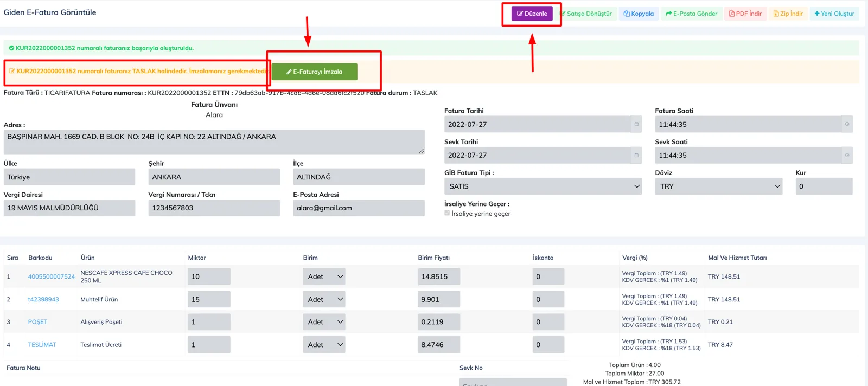Click Miktar field for NESCAFE row

click(x=209, y=276)
